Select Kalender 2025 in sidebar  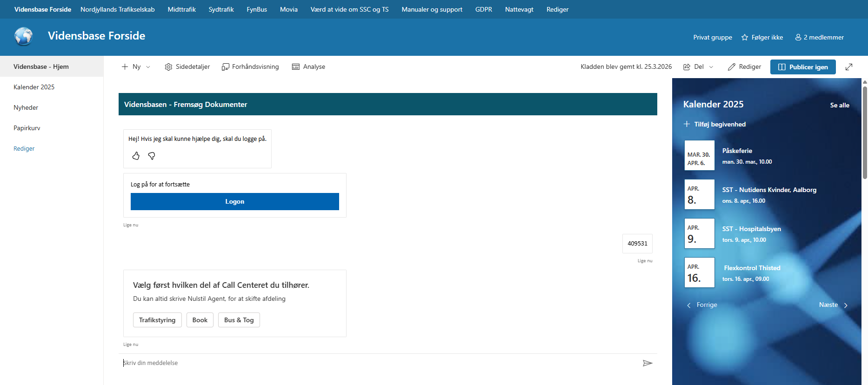pyautogui.click(x=34, y=87)
